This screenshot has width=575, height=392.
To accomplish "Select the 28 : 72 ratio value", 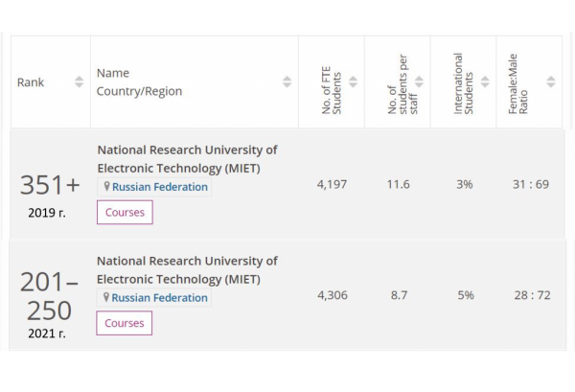I will click(x=533, y=295).
